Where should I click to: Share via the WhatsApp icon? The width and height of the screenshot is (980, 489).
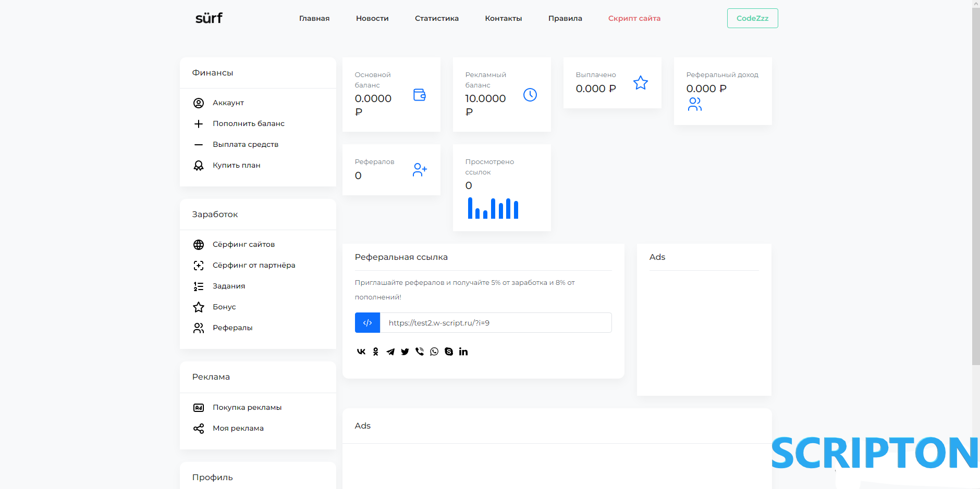[x=434, y=352]
